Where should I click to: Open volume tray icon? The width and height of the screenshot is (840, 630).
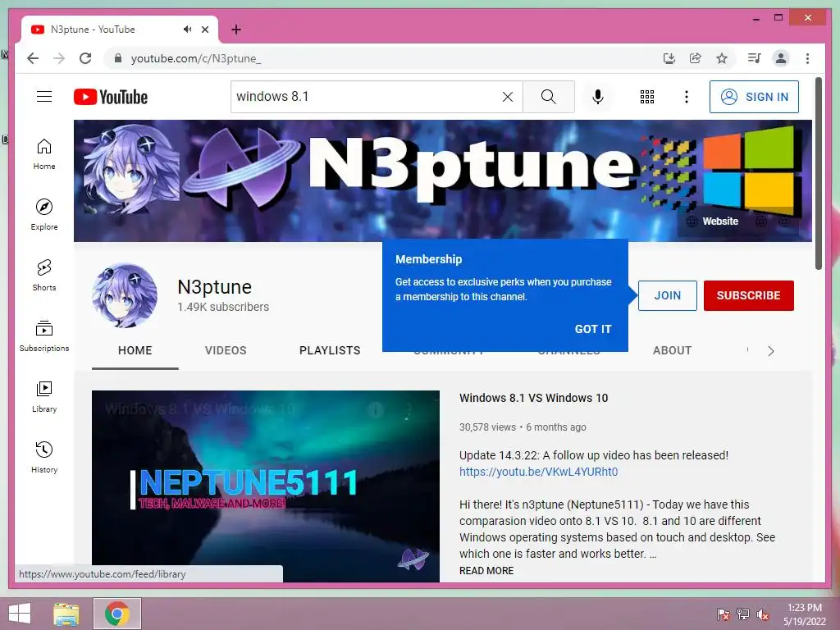(x=762, y=614)
